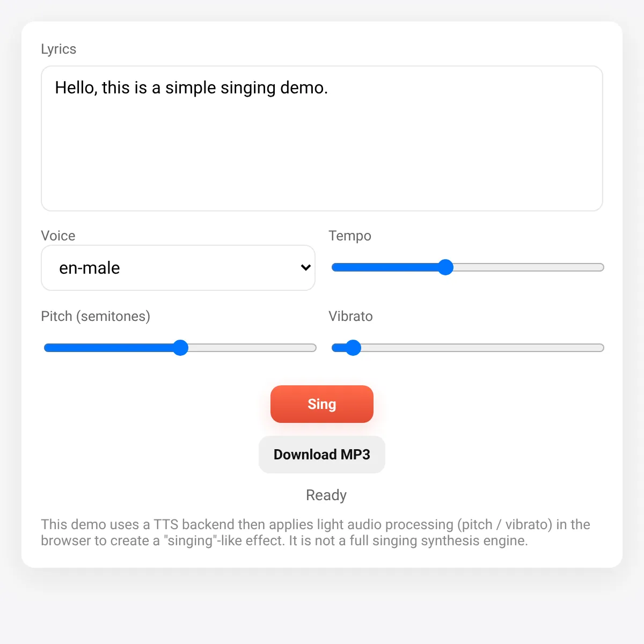Screen dimensions: 644x644
Task: Click the filled blue part of Tempo slider
Action: point(385,267)
